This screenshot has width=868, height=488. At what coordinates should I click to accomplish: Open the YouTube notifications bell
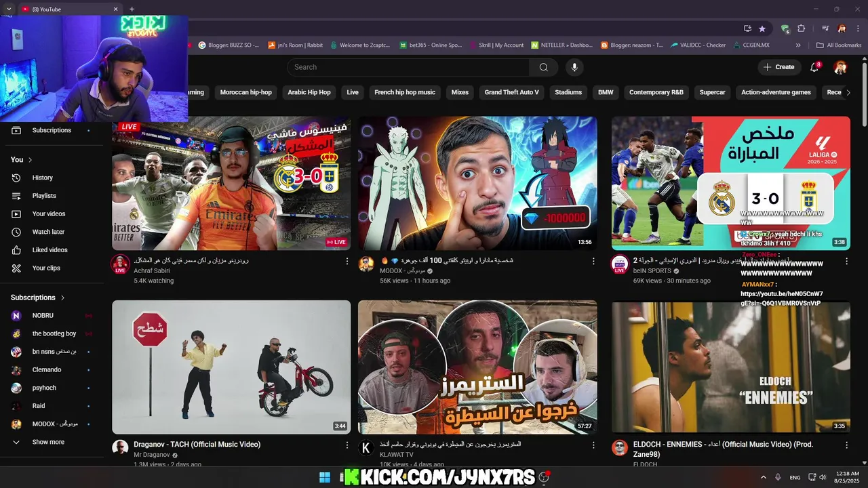[x=815, y=67]
